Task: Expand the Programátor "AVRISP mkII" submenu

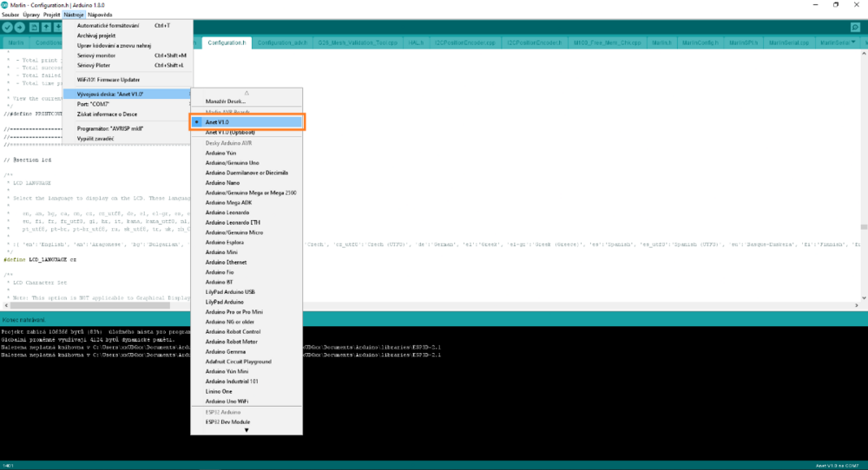Action: 128,128
